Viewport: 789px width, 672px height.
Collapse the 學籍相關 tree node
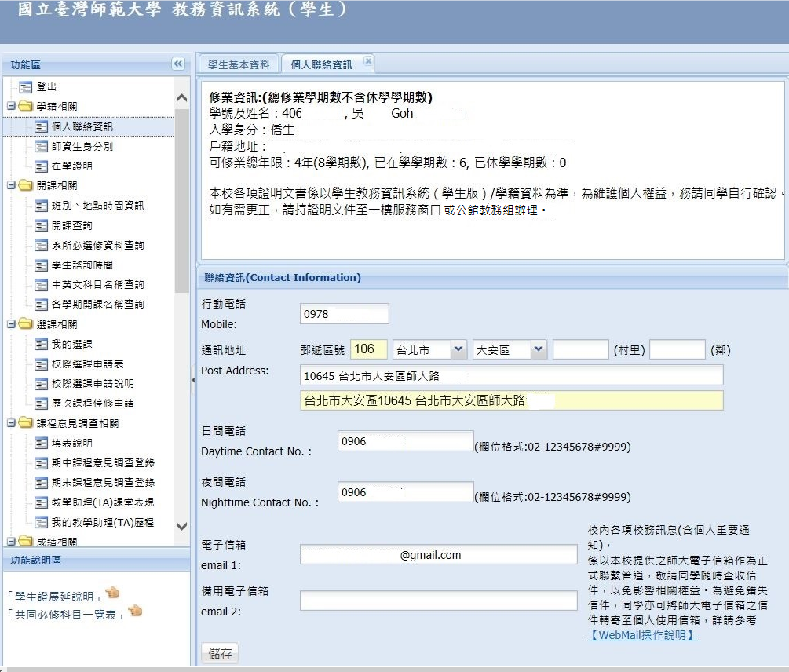point(10,106)
